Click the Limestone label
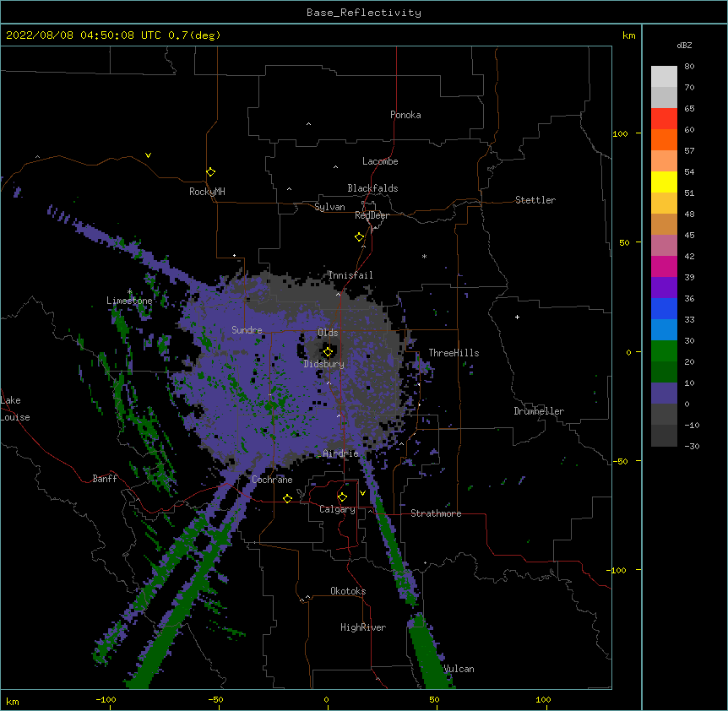This screenshot has height=711, width=728. (129, 301)
